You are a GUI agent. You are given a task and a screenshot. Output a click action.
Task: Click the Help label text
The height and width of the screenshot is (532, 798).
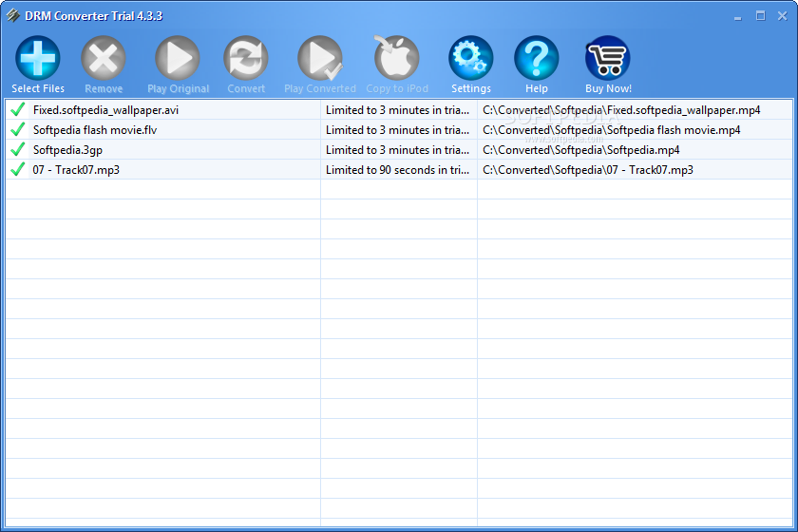pyautogui.click(x=537, y=88)
